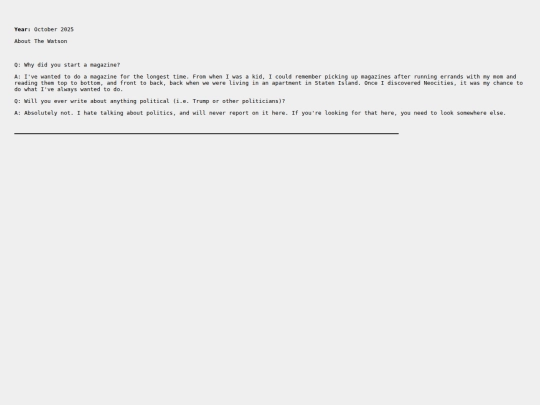Click the word "politicians" in the second question

coord(260,101)
